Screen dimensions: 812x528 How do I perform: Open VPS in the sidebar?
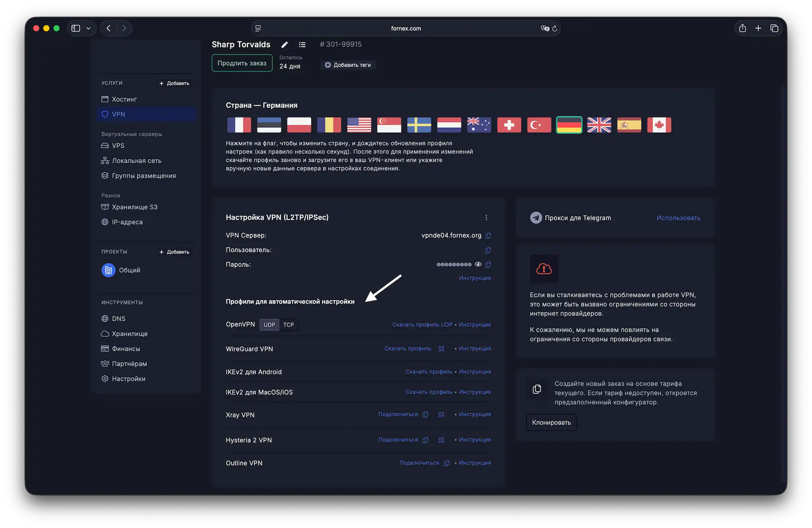click(x=118, y=146)
